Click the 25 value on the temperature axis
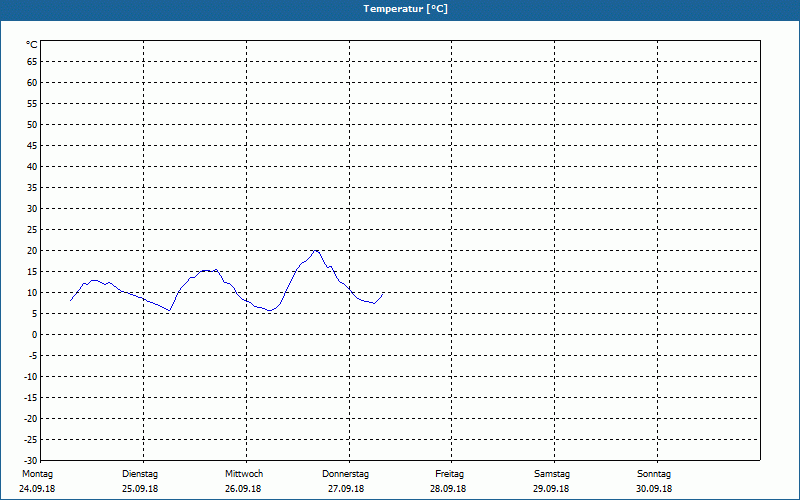Screen dimensions: 800x500 tap(32, 230)
